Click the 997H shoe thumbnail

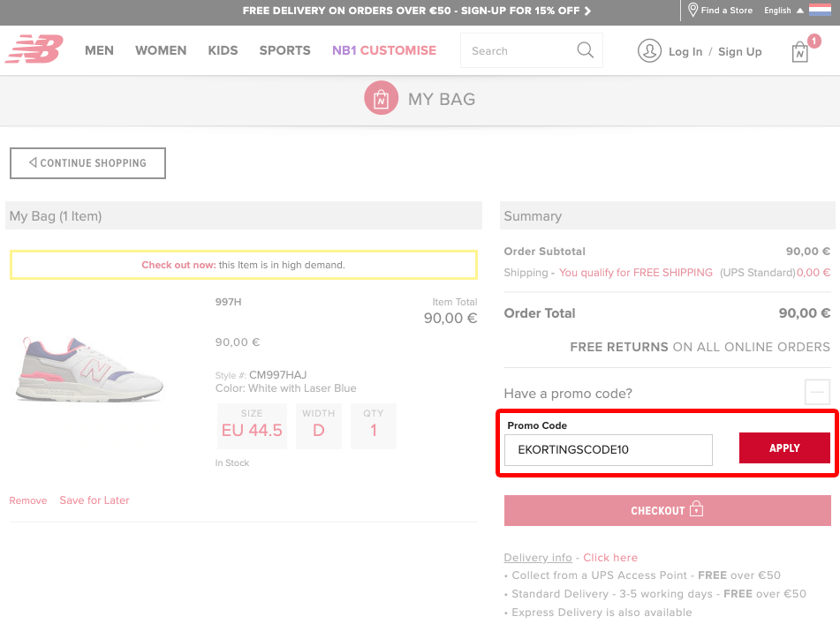pos(89,369)
